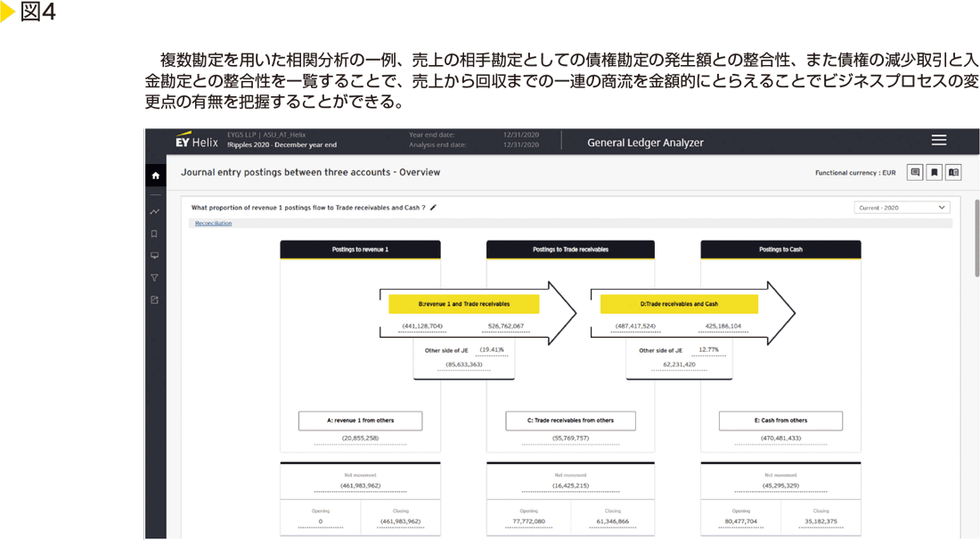Follow the Reconciliation link
This screenshot has width=980, height=540.
(214, 224)
